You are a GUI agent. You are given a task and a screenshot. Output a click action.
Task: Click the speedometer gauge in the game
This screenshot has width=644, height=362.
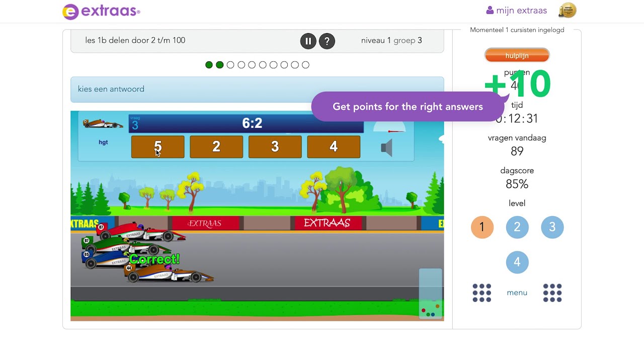(390, 127)
